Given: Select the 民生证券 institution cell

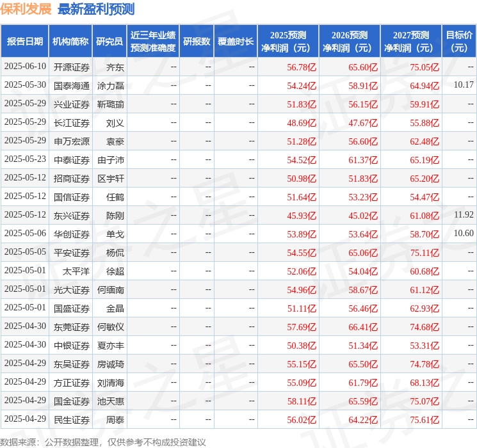Looking at the screenshot, I should point(72,420).
